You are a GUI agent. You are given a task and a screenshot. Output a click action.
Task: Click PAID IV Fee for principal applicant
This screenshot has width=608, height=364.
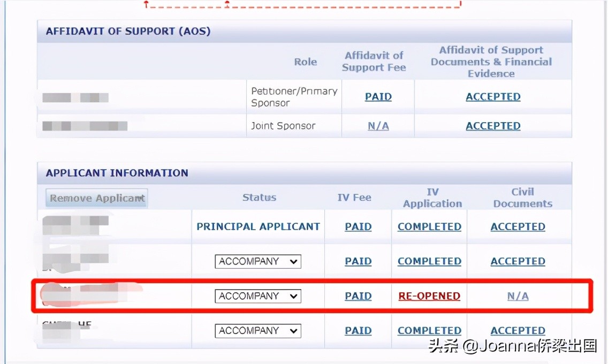click(x=358, y=227)
